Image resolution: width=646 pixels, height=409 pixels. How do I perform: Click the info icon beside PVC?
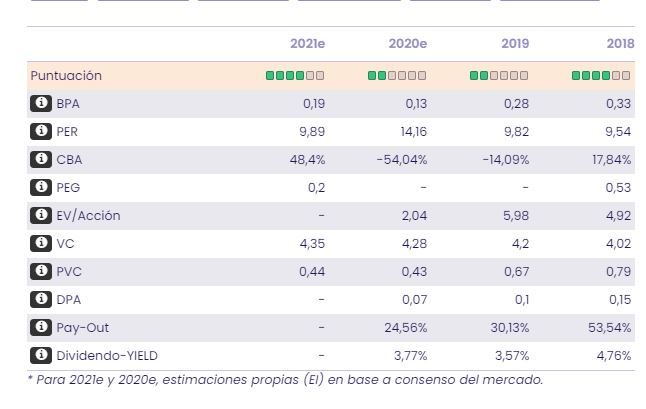(41, 271)
